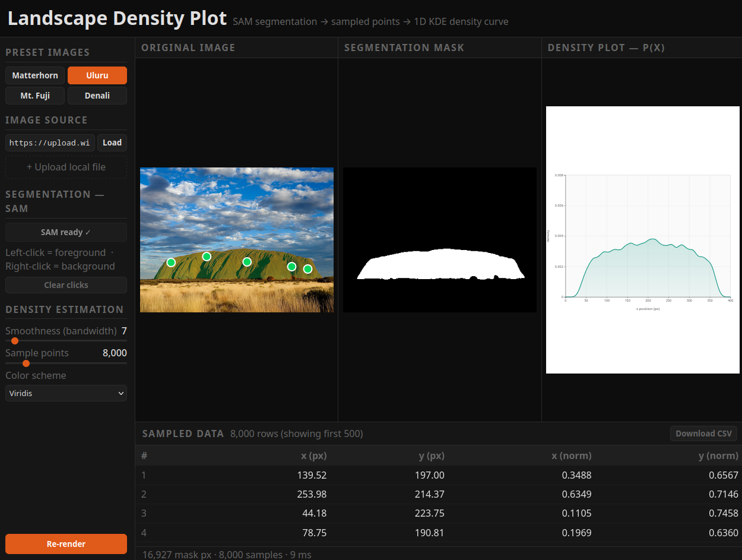Click the SAM ready status button
Image resolution: width=742 pixels, height=560 pixels.
[66, 232]
